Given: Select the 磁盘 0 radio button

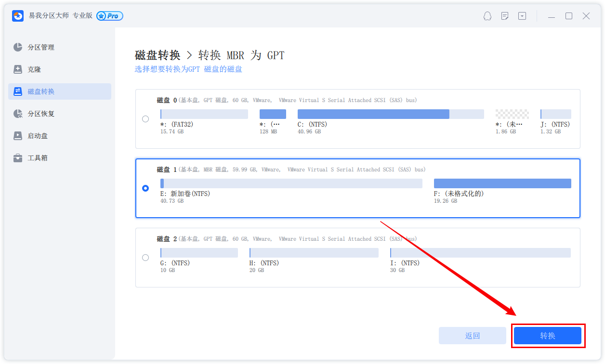Looking at the screenshot, I should (x=145, y=119).
